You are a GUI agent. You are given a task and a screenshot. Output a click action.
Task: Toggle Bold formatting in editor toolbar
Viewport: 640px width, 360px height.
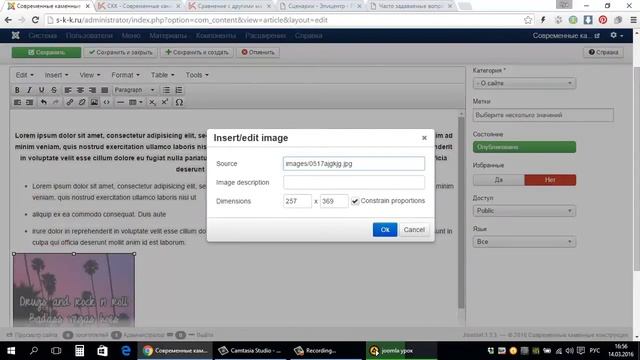coord(17,90)
